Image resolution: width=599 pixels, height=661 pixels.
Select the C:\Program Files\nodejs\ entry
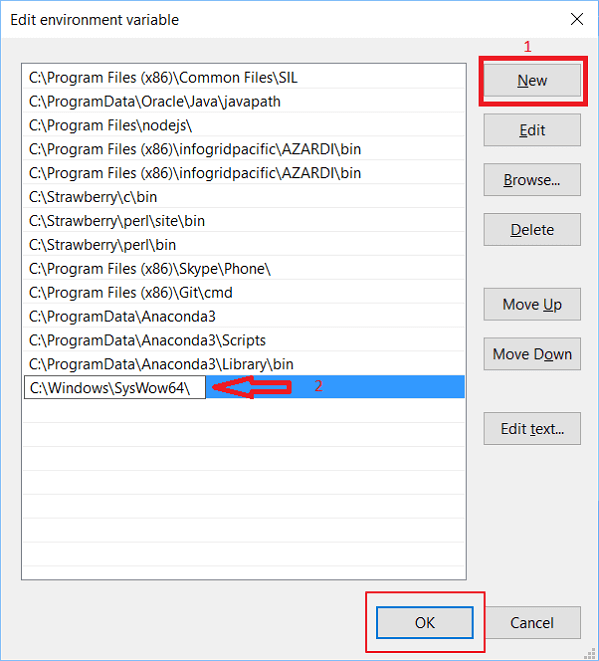pyautogui.click(x=244, y=125)
